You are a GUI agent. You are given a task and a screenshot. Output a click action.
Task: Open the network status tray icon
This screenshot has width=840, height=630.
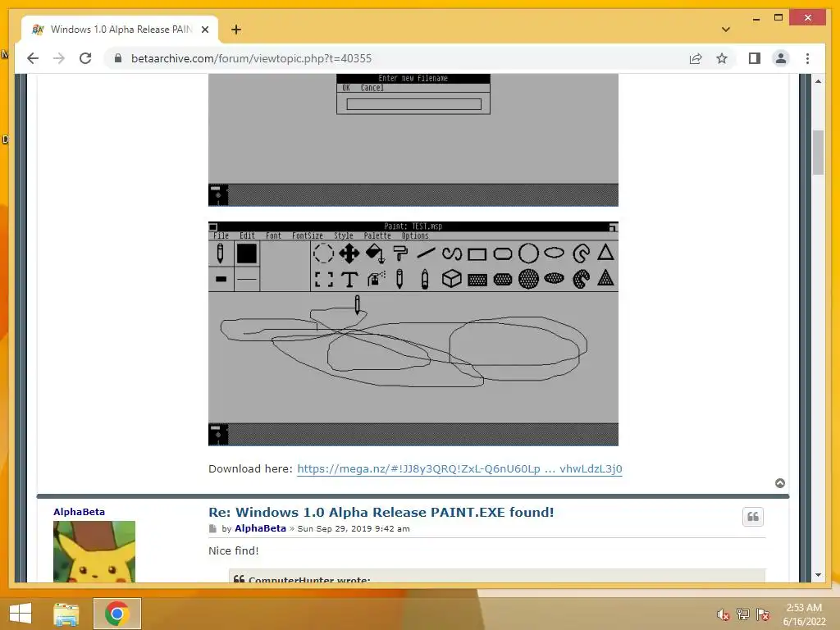pos(743,614)
